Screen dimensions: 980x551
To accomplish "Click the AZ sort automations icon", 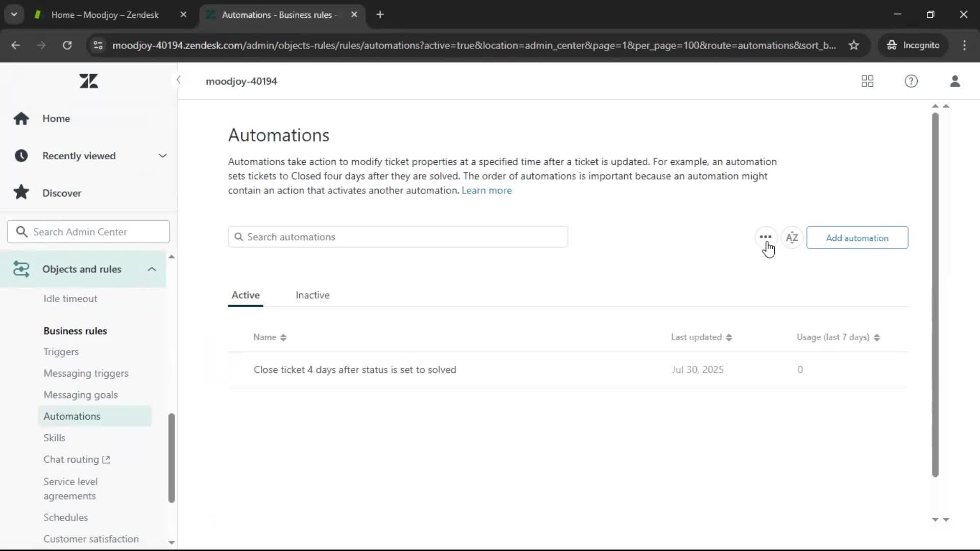I will [x=792, y=237].
